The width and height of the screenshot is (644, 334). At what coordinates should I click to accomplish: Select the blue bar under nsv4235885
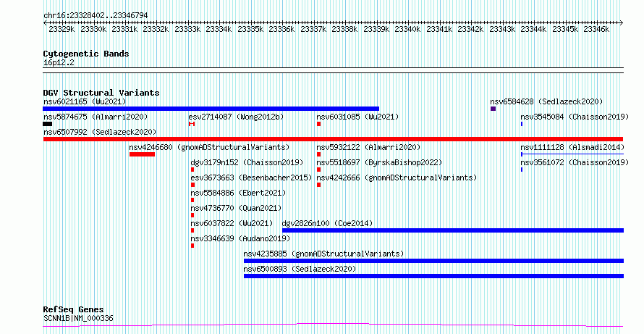(433, 261)
